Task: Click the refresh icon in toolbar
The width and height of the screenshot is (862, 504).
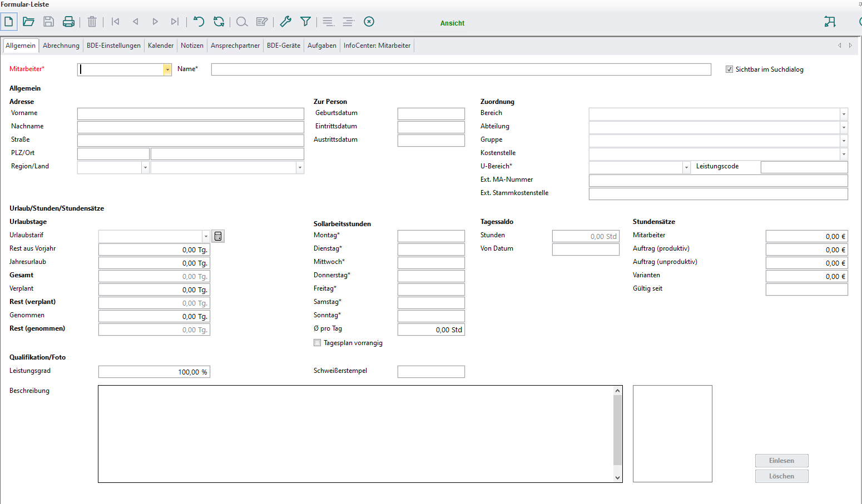Action: [219, 22]
